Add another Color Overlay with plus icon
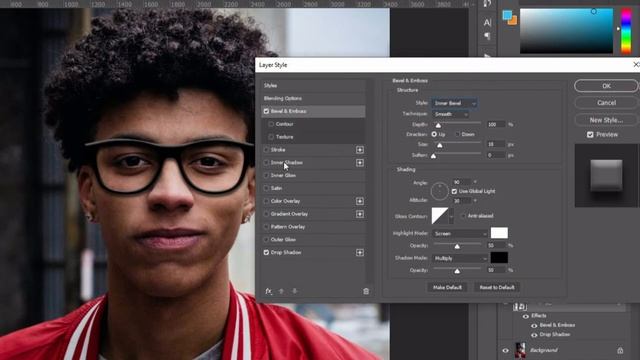Viewport: 640px width, 360px height. pyautogui.click(x=360, y=201)
